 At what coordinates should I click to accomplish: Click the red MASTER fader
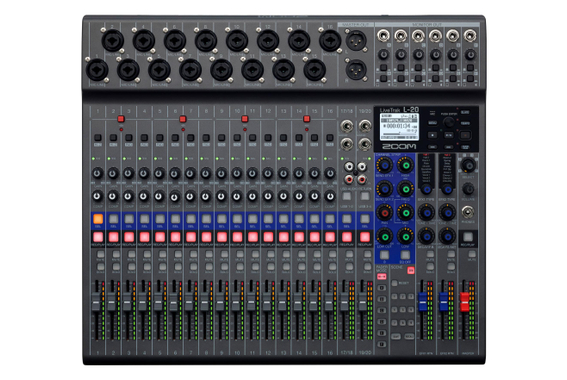tap(464, 302)
